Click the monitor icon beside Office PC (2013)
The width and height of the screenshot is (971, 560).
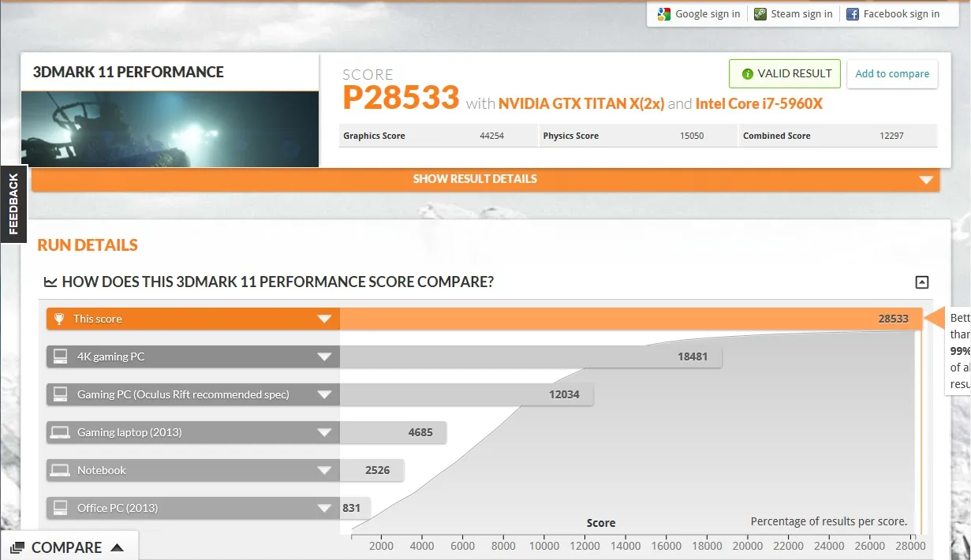pos(60,508)
